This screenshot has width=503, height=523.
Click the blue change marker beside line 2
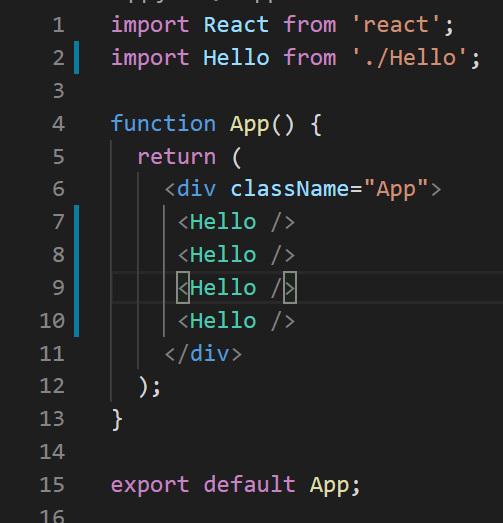pyautogui.click(x=77, y=57)
